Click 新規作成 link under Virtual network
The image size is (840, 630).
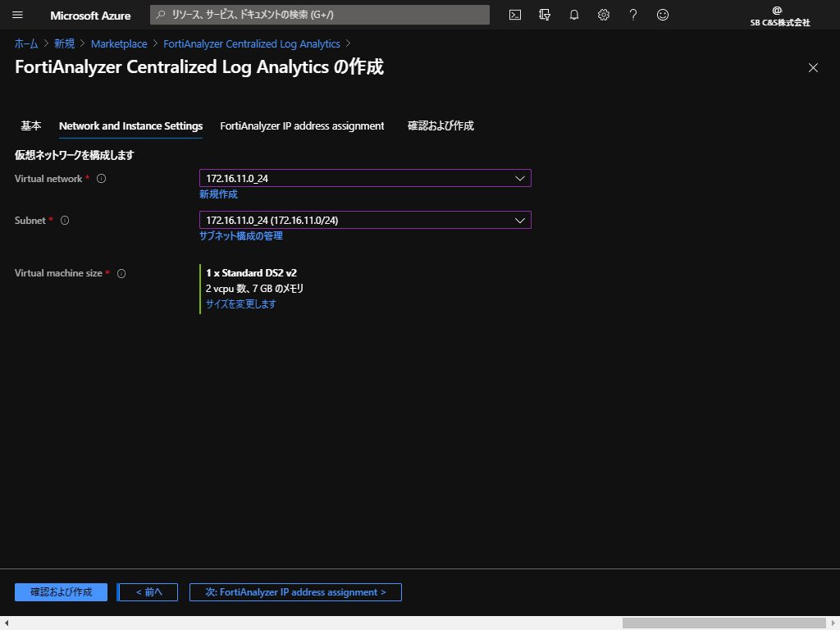(x=218, y=194)
